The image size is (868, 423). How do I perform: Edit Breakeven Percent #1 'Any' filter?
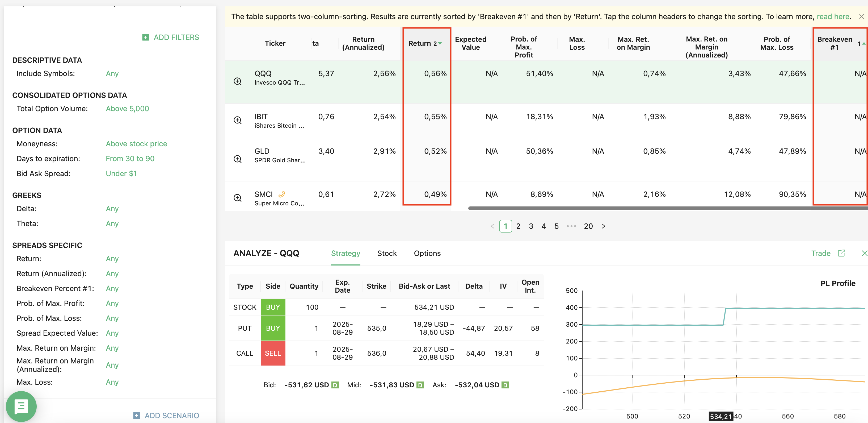pyautogui.click(x=112, y=288)
